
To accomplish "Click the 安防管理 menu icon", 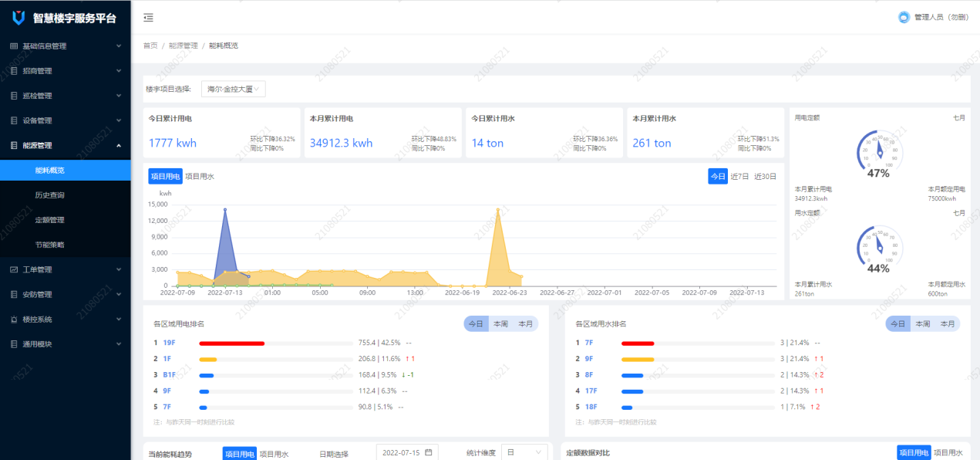I will (x=14, y=295).
